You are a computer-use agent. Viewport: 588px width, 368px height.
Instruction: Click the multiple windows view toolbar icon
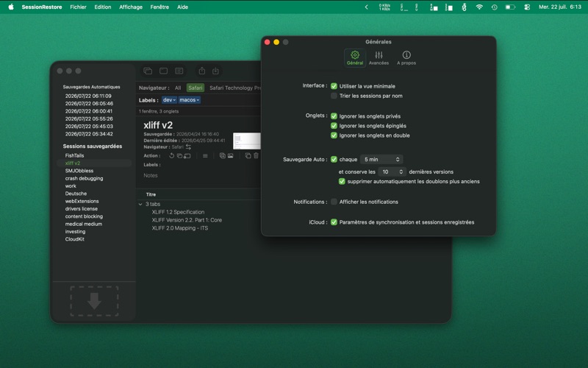coord(148,71)
